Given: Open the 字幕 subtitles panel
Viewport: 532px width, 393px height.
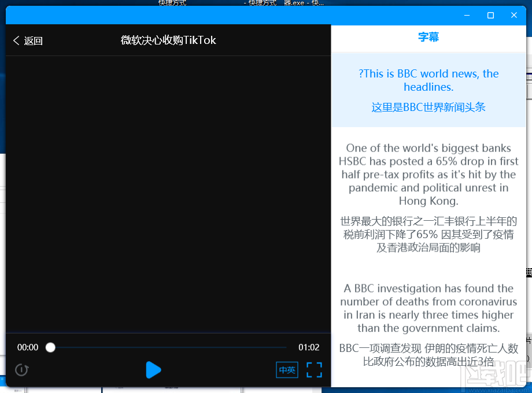Looking at the screenshot, I should [428, 36].
